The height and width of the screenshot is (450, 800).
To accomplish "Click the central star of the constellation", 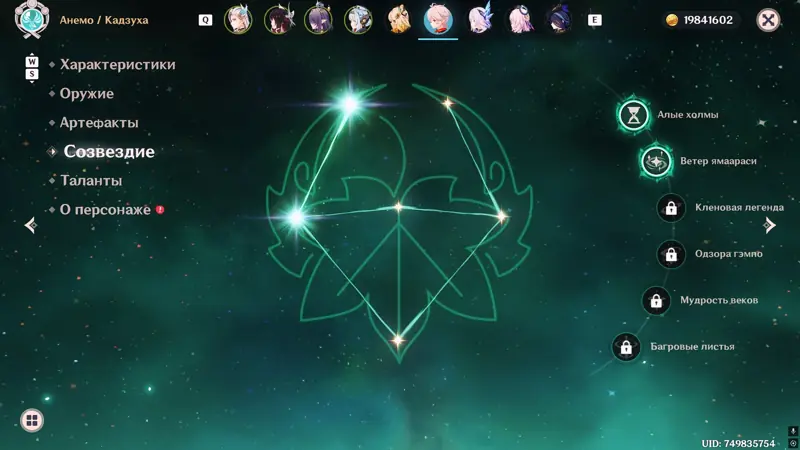I will pos(398,207).
